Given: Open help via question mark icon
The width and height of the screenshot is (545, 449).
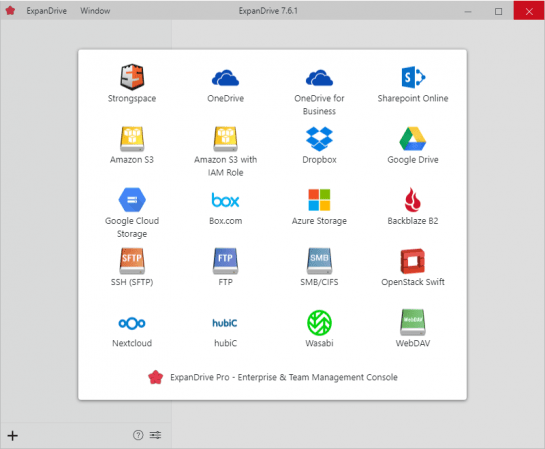Looking at the screenshot, I should (138, 435).
